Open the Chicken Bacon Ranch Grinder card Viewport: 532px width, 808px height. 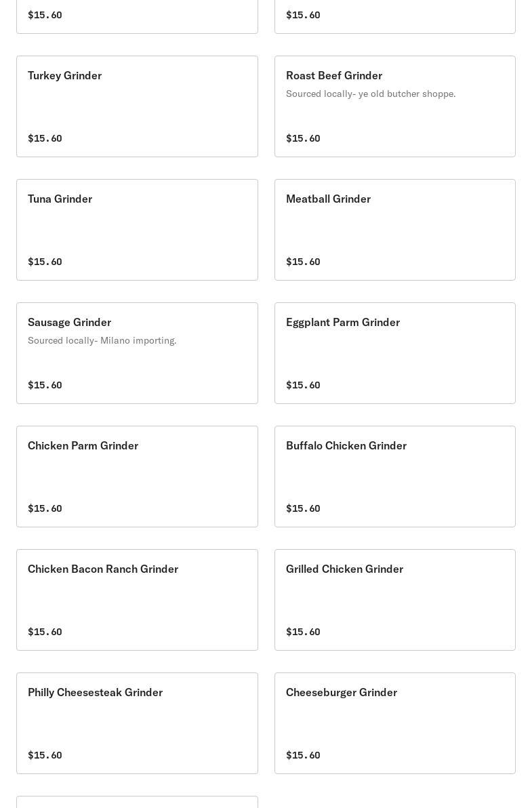[137, 600]
